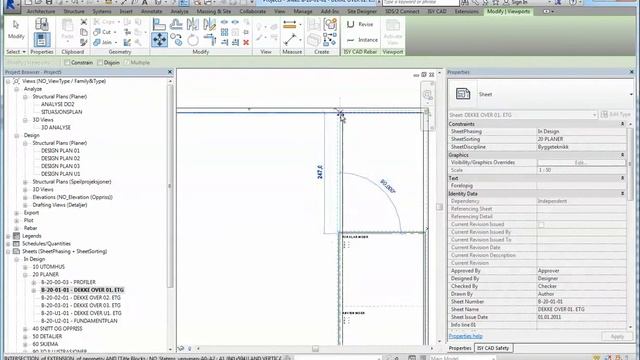Expand the Export tree node
This screenshot has height=360, width=640.
tap(16, 213)
